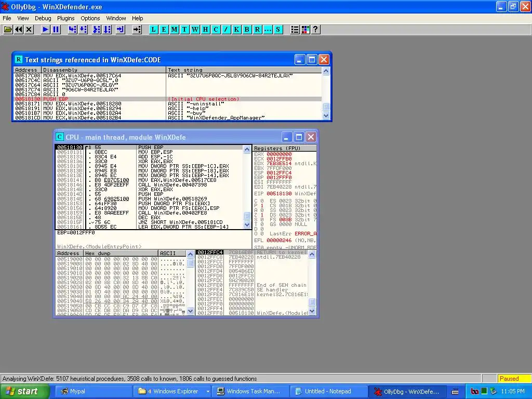532x399 pixels.
Task: Click scroll up arrow in Text strings window
Action: pos(326,71)
